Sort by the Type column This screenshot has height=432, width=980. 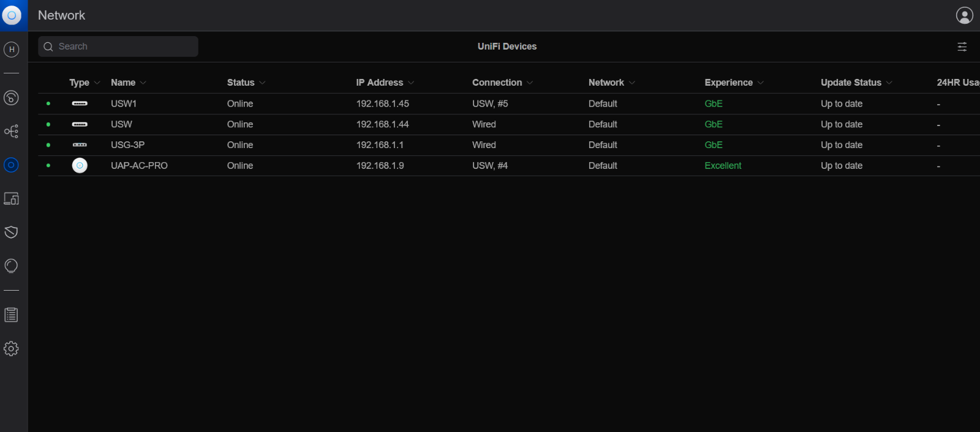click(85, 83)
